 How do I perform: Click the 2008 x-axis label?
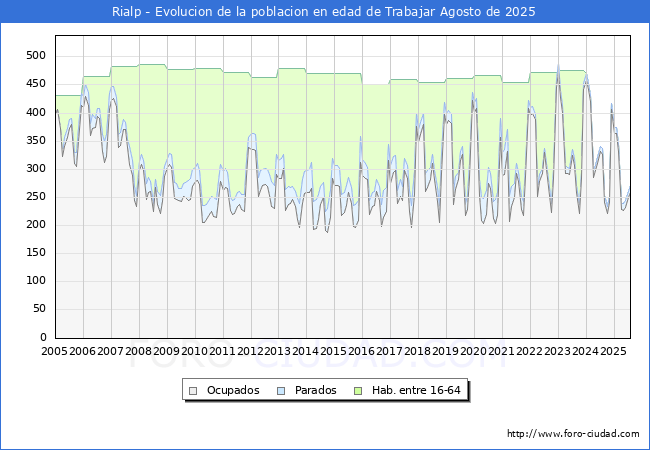138,351
